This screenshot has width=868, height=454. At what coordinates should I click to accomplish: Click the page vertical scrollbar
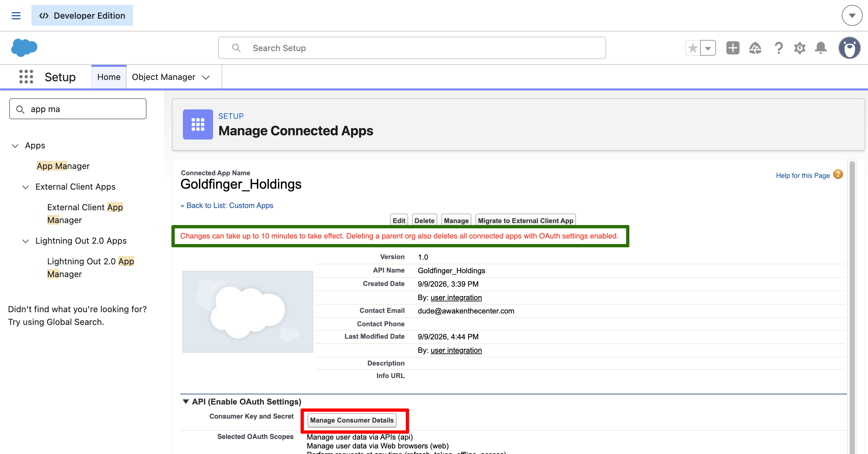click(x=852, y=307)
